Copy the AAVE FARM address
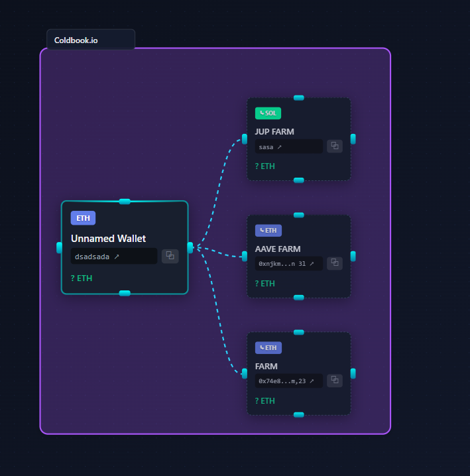470x476 pixels. tap(335, 263)
